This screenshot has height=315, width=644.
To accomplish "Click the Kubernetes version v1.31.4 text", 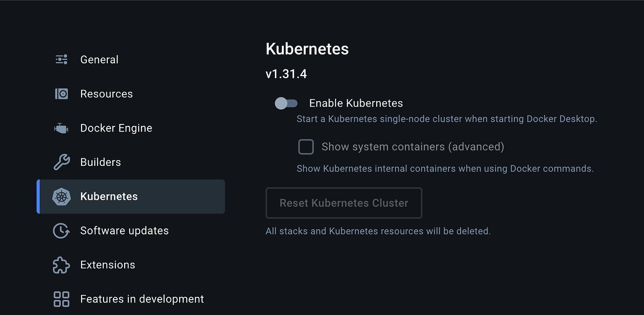I will pos(286,74).
